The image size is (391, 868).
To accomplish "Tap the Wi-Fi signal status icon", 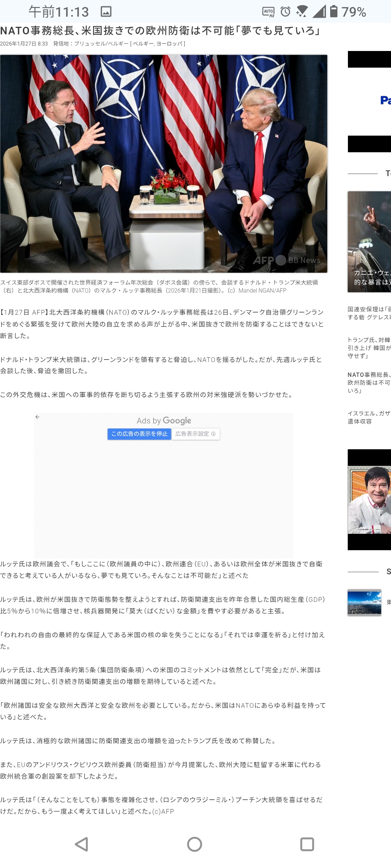I will click(x=301, y=12).
